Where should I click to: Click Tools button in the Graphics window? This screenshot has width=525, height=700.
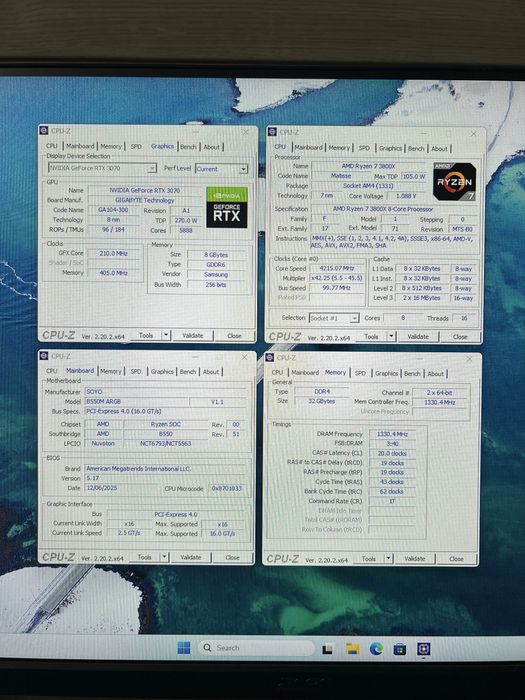tap(146, 335)
